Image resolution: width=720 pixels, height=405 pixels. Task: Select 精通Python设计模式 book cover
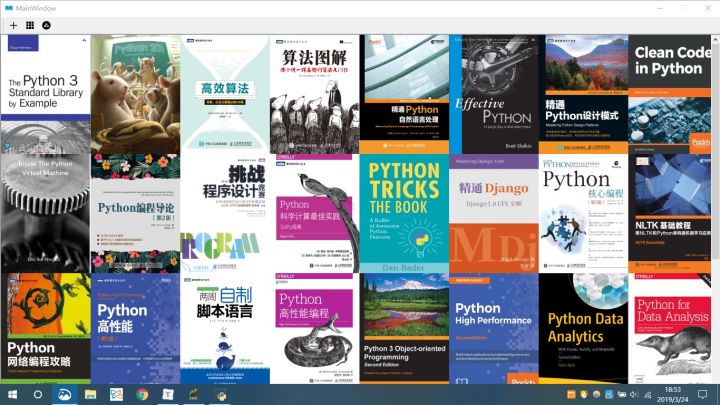[x=583, y=94]
